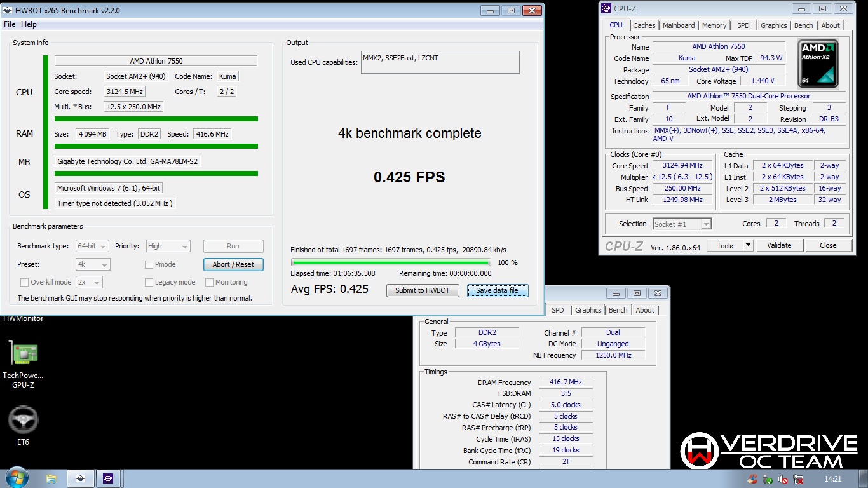This screenshot has width=868, height=488.
Task: Open About tab in top CPU-Z window
Action: point(831,25)
